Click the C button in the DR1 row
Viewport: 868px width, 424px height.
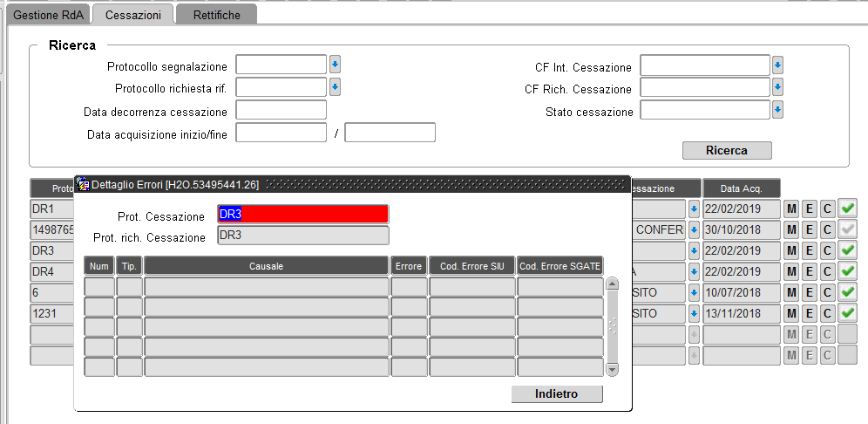(827, 209)
